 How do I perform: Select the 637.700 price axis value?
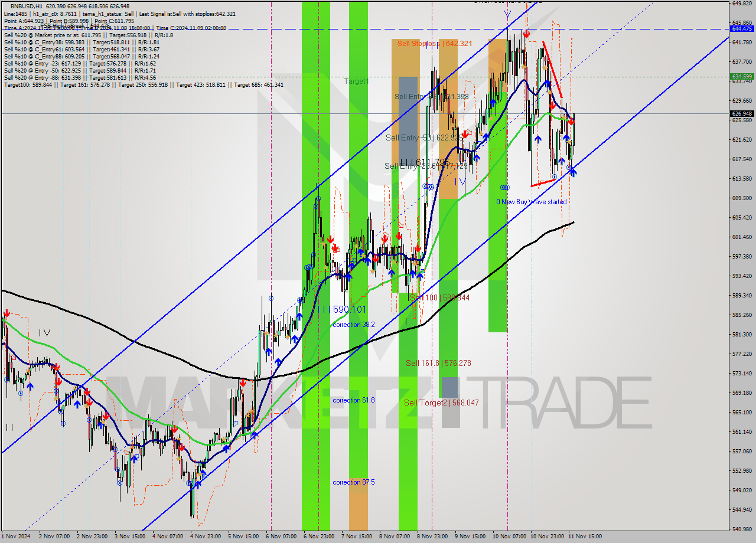(742, 61)
